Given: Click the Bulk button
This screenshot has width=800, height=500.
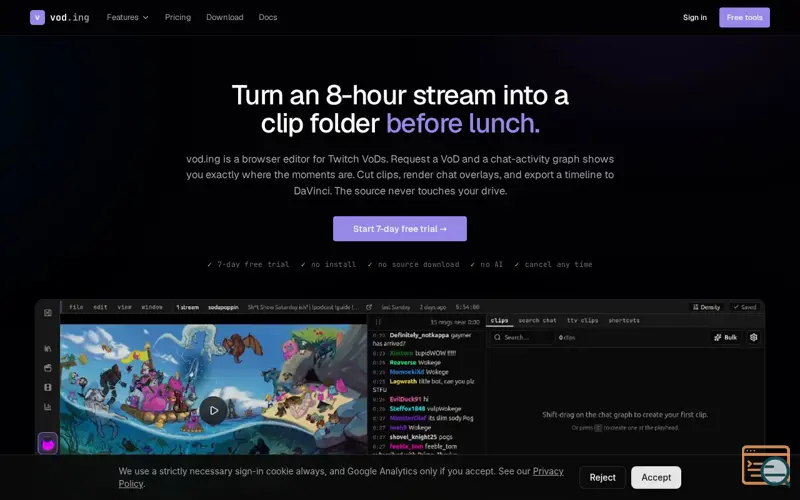Looking at the screenshot, I should coord(726,337).
